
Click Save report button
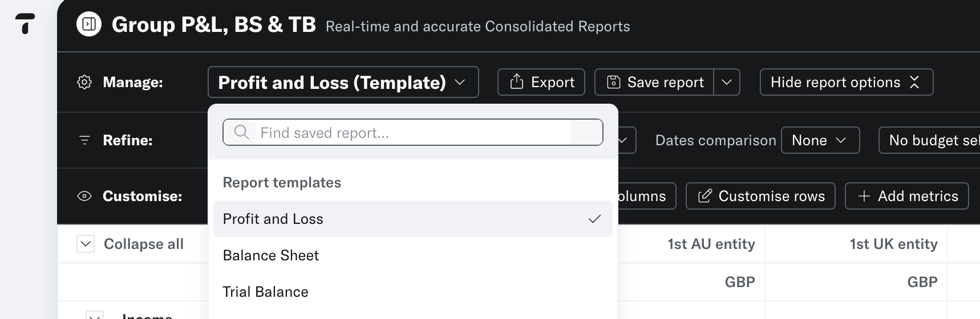click(654, 83)
